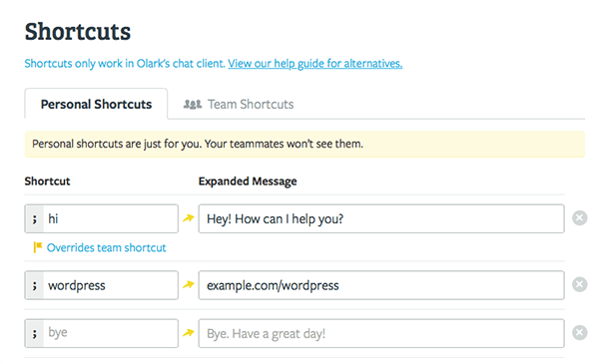
Task: Remove the 'bye' placeholder shortcut row
Action: (579, 333)
